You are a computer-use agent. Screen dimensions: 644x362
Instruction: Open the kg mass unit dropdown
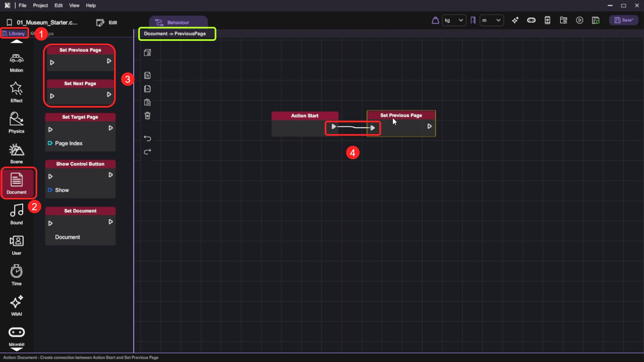click(454, 20)
